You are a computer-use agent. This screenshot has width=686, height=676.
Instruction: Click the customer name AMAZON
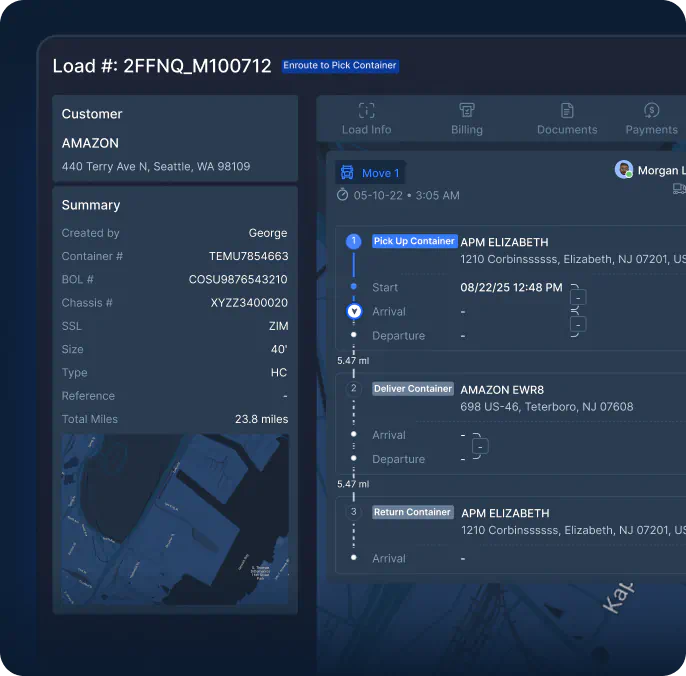point(90,143)
